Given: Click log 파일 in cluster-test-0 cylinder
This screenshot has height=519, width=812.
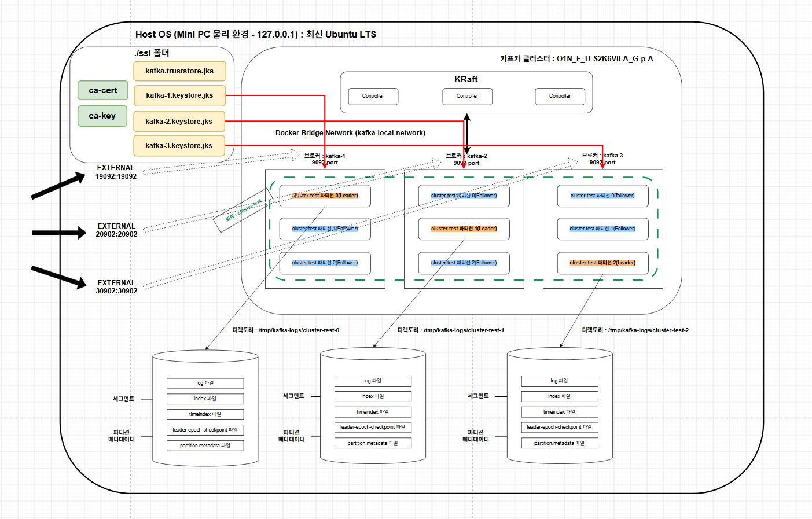Looking at the screenshot, I should click(205, 383).
